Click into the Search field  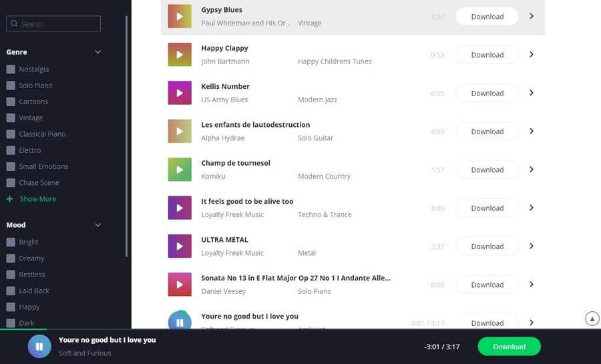(53, 23)
